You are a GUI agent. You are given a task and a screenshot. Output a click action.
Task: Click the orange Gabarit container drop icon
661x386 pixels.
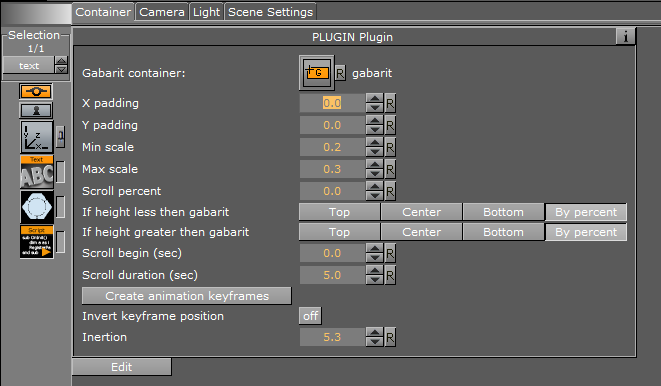pyautogui.click(x=317, y=73)
